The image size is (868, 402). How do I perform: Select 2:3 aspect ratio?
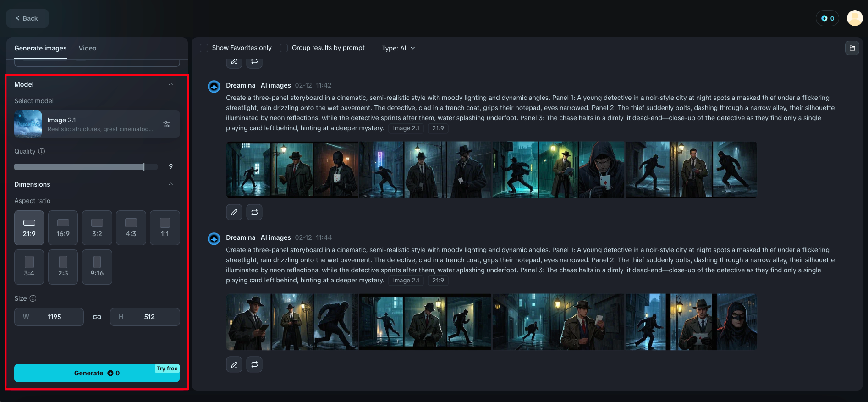(x=63, y=267)
